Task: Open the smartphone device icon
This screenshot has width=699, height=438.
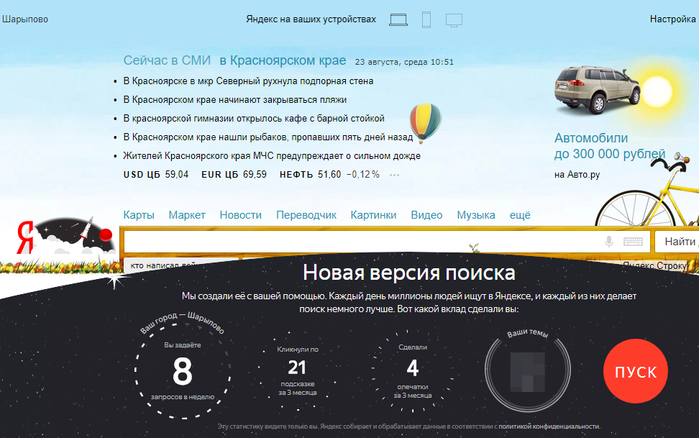Action: tap(427, 20)
